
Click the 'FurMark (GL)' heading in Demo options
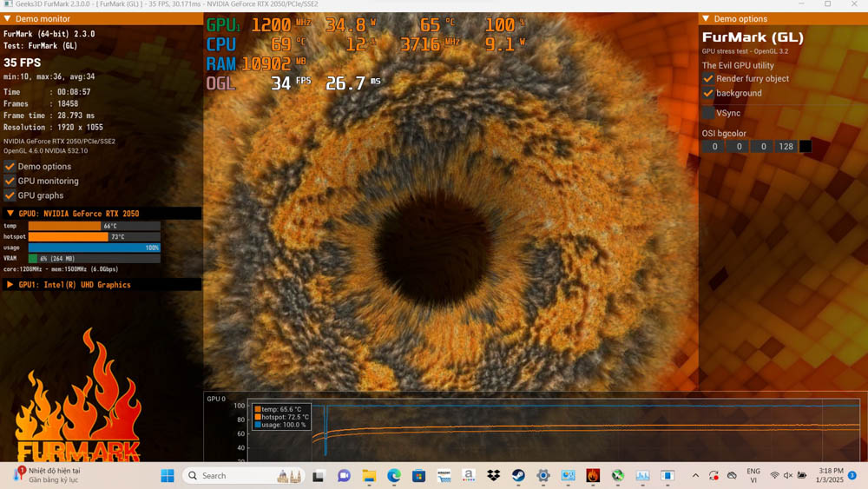[x=753, y=37]
